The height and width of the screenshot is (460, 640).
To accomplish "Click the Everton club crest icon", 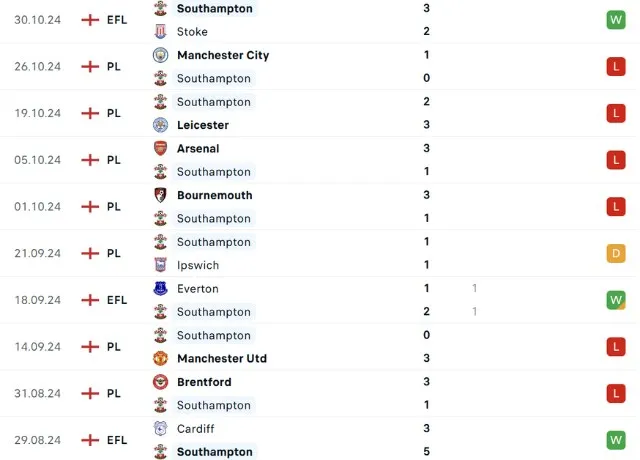I will click(160, 288).
